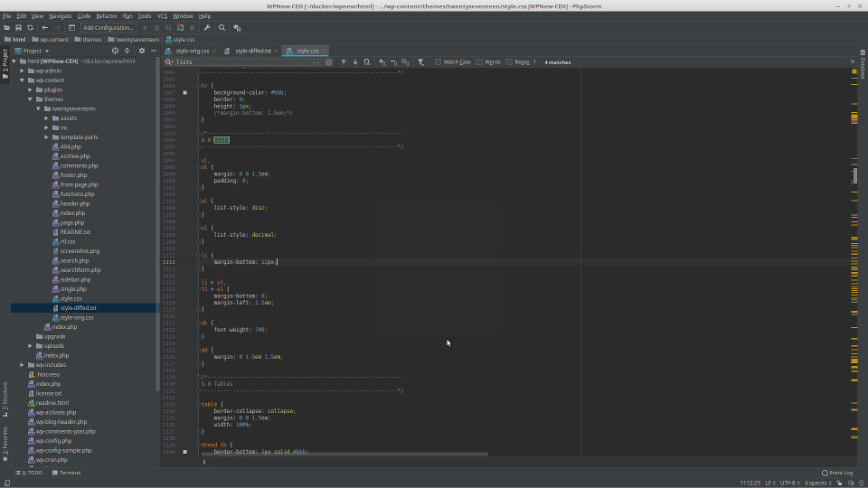This screenshot has height=488, width=868.
Task: Click the Unselect occurrence icon in find bar
Action: click(393, 62)
